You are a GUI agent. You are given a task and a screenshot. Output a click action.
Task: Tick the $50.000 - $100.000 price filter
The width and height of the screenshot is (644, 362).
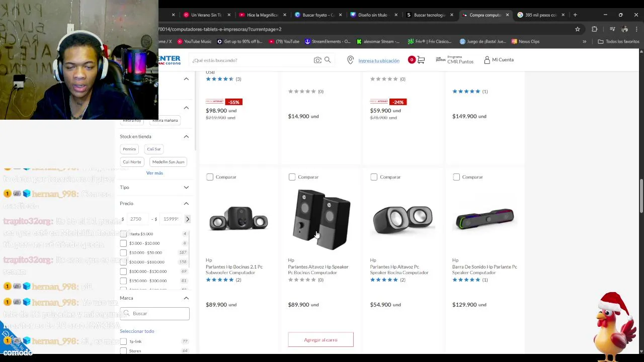tap(123, 262)
